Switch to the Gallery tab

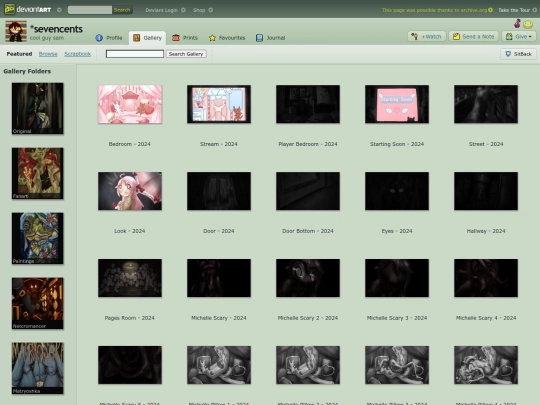point(147,38)
